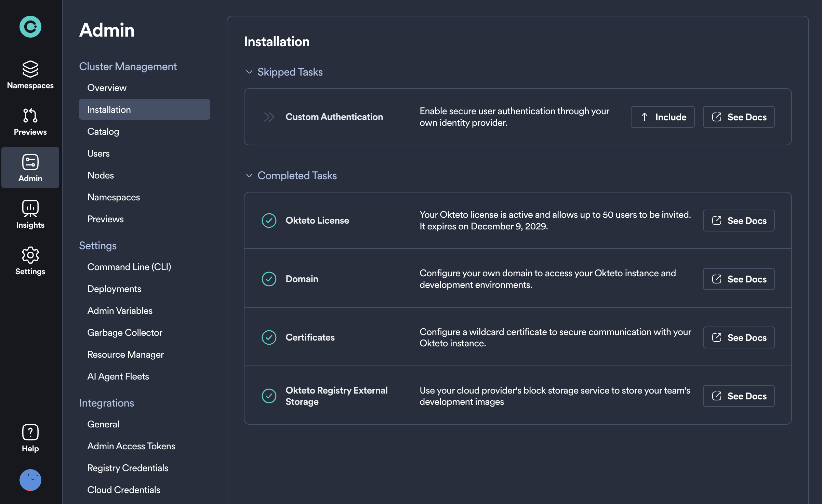This screenshot has height=504, width=822.
Task: Open the Insights sidebar icon
Action: [x=30, y=214]
